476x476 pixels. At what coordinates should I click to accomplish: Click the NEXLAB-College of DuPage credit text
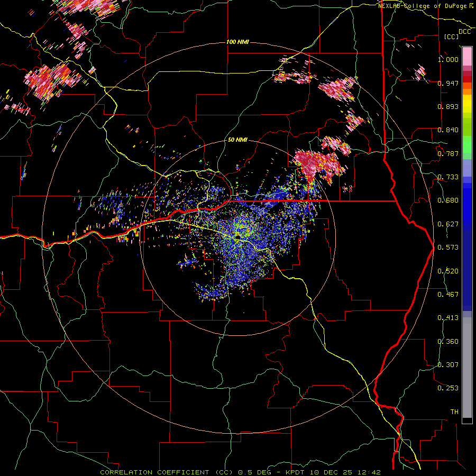[426, 6]
